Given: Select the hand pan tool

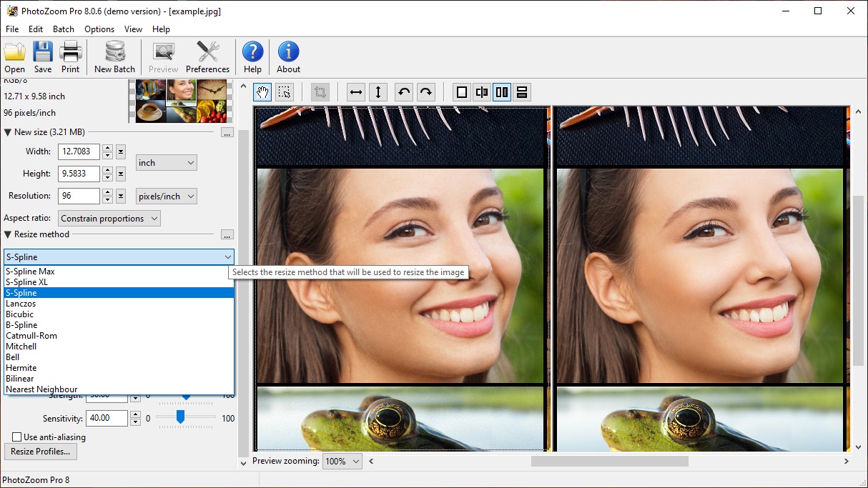Looking at the screenshot, I should [262, 92].
